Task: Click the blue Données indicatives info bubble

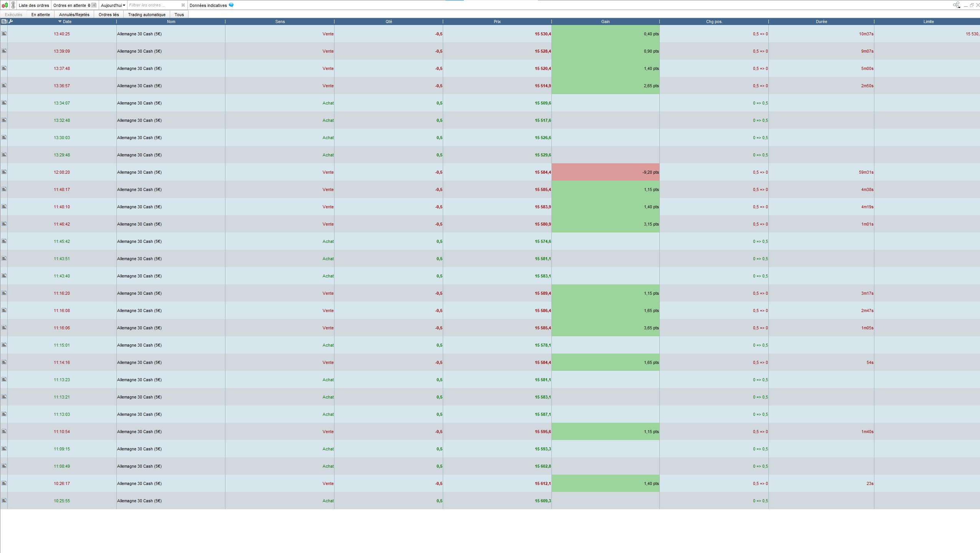Action: (x=231, y=5)
